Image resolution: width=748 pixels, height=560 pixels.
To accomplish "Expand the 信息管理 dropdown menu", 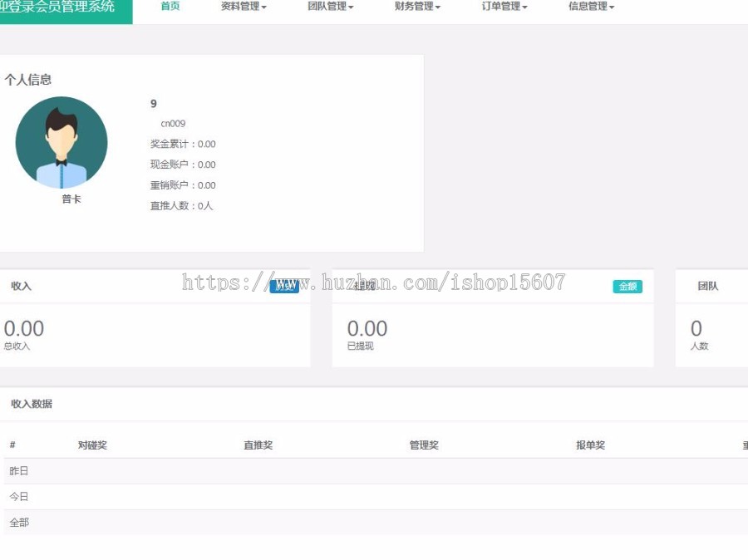I will point(591,6).
